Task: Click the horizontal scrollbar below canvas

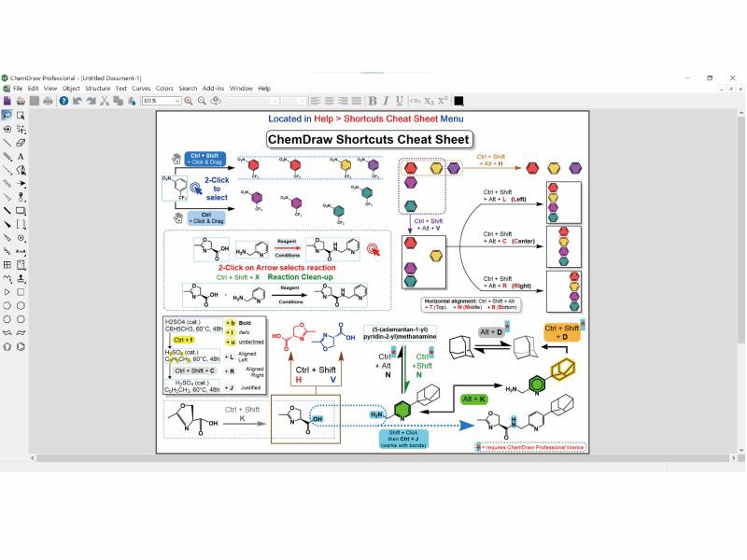Action: pyautogui.click(x=373, y=458)
